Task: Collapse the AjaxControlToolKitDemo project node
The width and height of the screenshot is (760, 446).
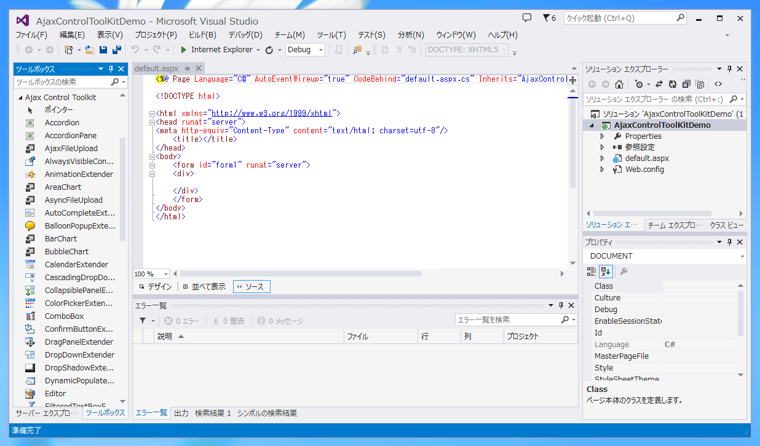Action: pyautogui.click(x=592, y=125)
